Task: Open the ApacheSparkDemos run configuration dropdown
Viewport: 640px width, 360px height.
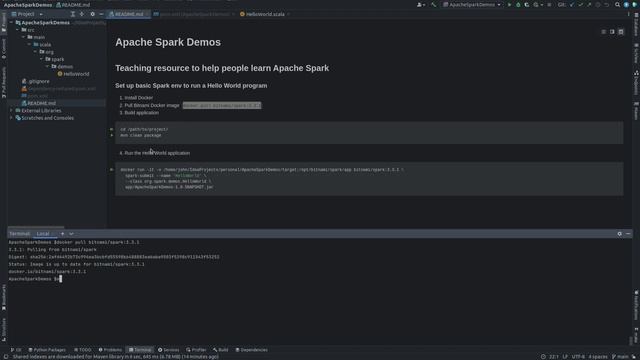Action: [472, 5]
